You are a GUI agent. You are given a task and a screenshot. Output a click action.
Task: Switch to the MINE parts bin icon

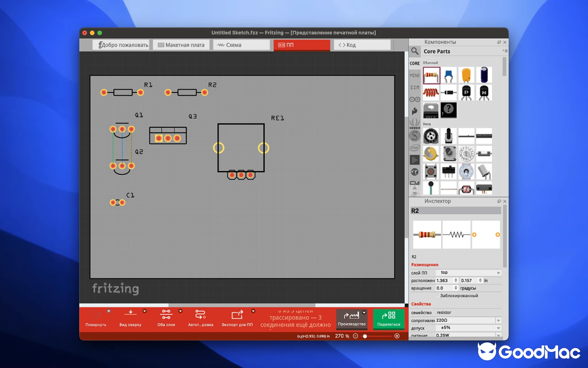click(414, 75)
